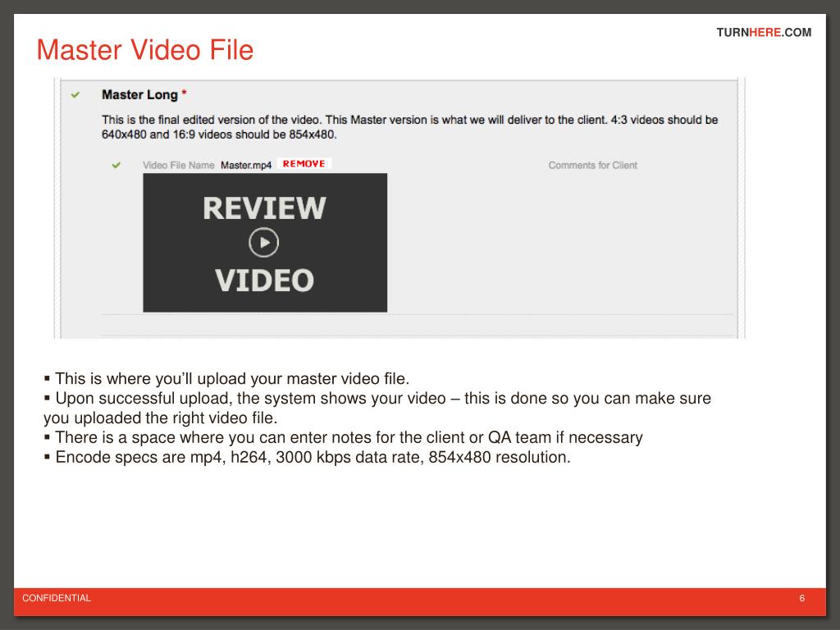
Task: Click the Comments for Client field label
Action: (x=592, y=165)
